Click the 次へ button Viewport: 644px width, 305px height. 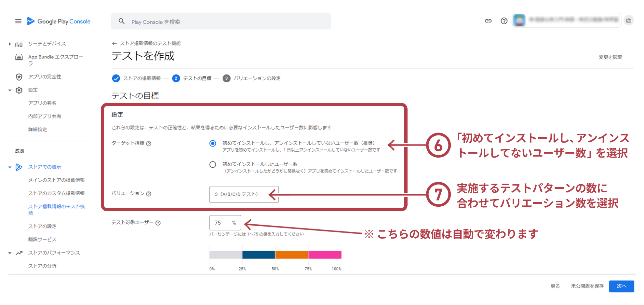click(621, 286)
